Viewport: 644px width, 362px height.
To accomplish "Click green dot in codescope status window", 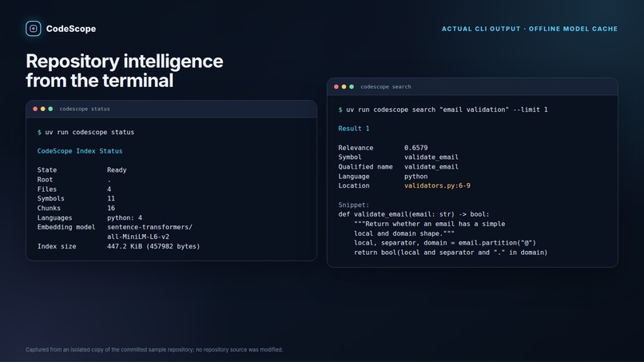I will click(50, 109).
